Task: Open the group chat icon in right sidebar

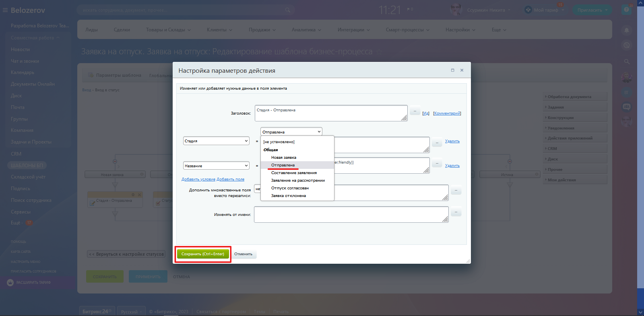Action: click(x=626, y=107)
